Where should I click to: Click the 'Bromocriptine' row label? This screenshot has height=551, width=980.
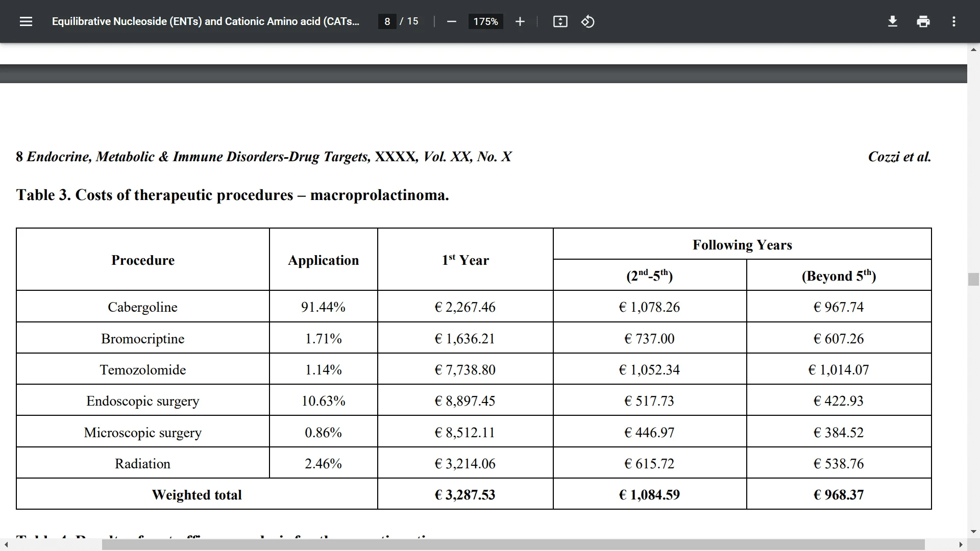pyautogui.click(x=142, y=339)
